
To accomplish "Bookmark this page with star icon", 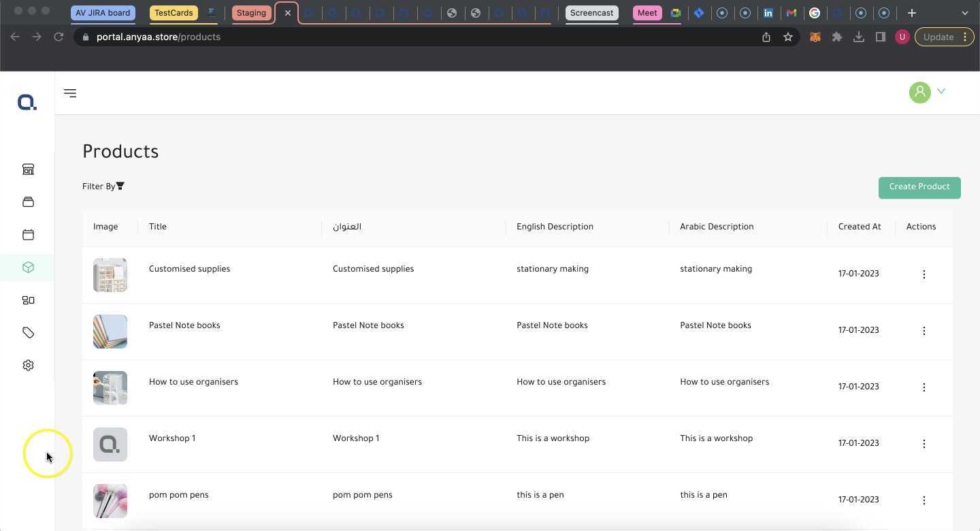I will point(788,37).
